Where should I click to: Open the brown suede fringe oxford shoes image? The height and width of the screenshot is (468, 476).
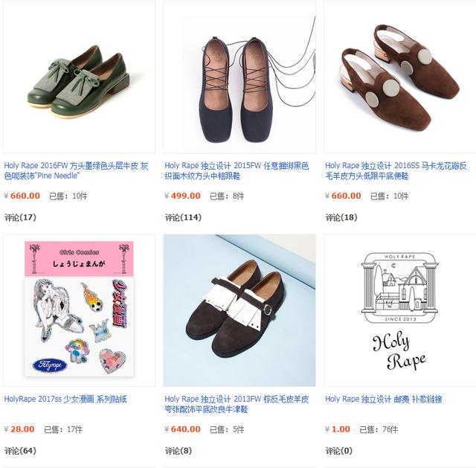click(x=239, y=310)
